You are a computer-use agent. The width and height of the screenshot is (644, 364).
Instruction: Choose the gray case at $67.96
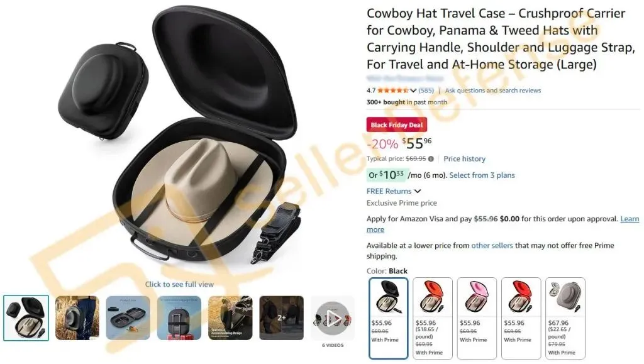tap(565, 318)
